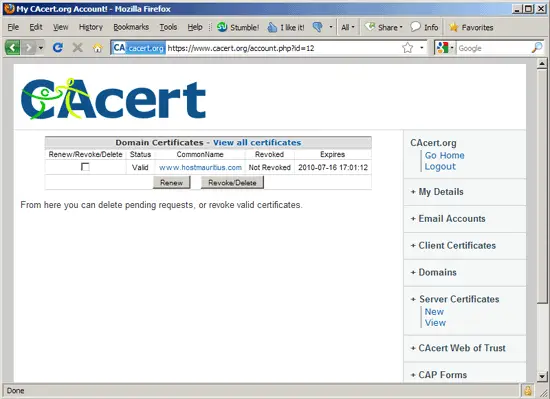Open StumbleUpon Favorites star
This screenshot has height=399, width=550.
471,27
